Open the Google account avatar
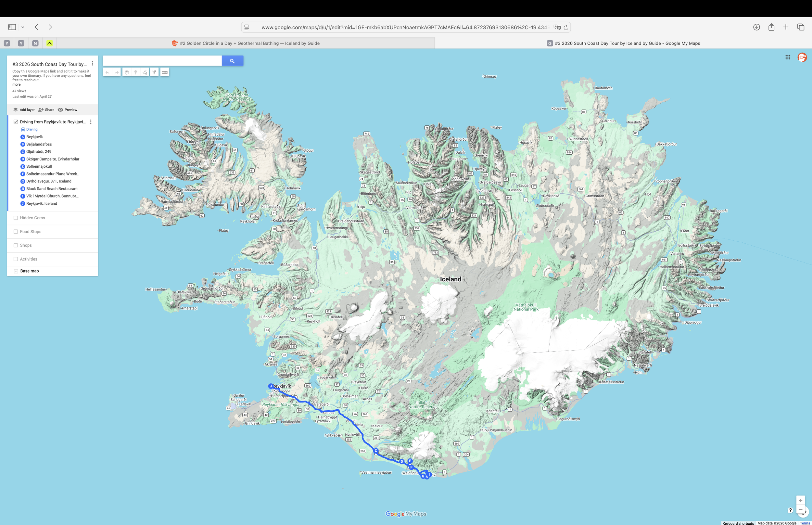 tap(802, 57)
